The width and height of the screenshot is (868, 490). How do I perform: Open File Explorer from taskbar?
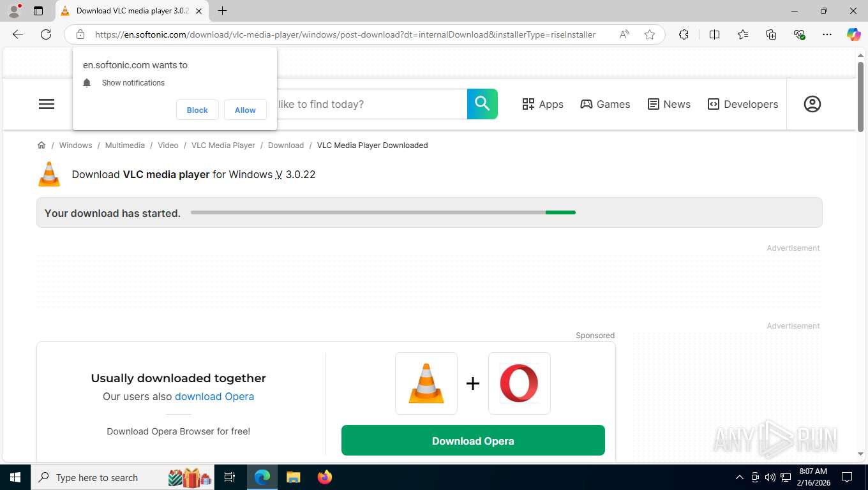(293, 477)
